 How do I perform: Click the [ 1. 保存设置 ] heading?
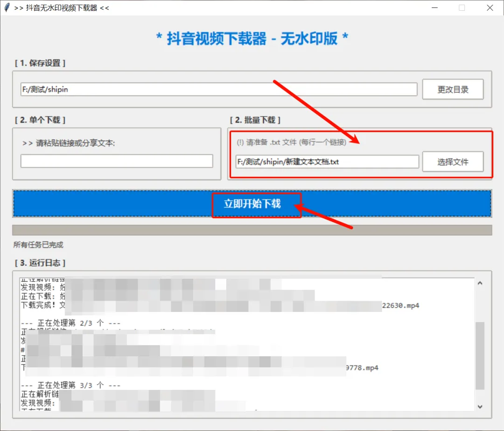click(x=40, y=63)
